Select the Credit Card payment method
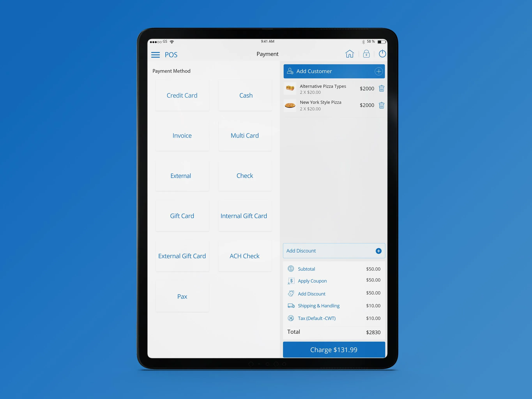532x399 pixels. 182,95
